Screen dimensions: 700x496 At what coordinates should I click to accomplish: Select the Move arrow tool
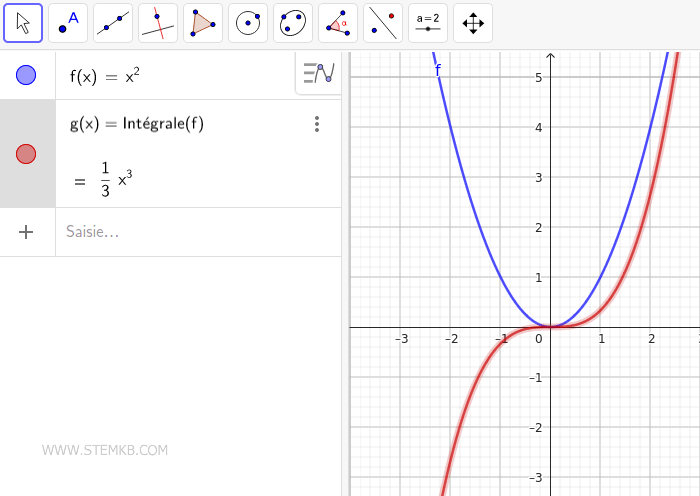tap(23, 23)
